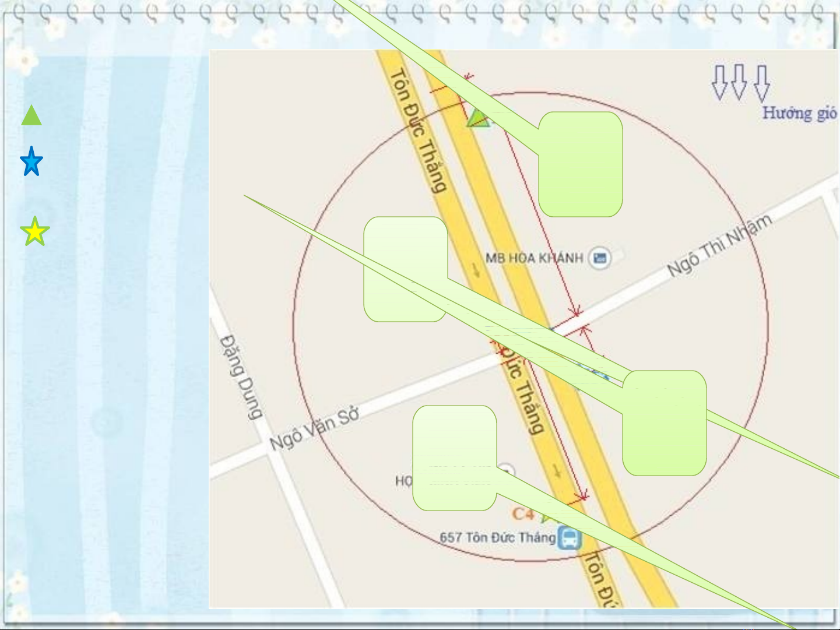
Task: Click the 657 Tôn Đức Thắng text label
Action: pos(497,537)
